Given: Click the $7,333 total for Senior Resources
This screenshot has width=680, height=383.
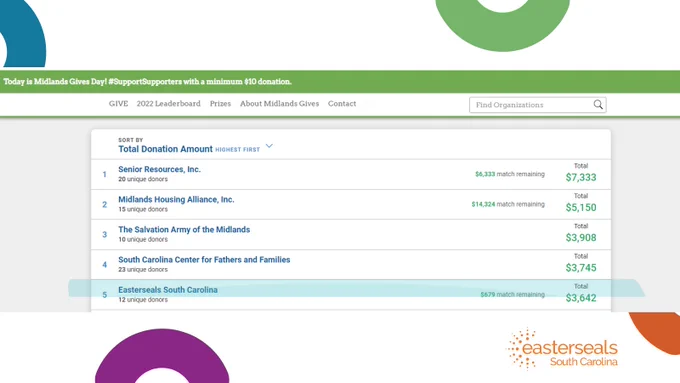Looking at the screenshot, I should pyautogui.click(x=581, y=177).
